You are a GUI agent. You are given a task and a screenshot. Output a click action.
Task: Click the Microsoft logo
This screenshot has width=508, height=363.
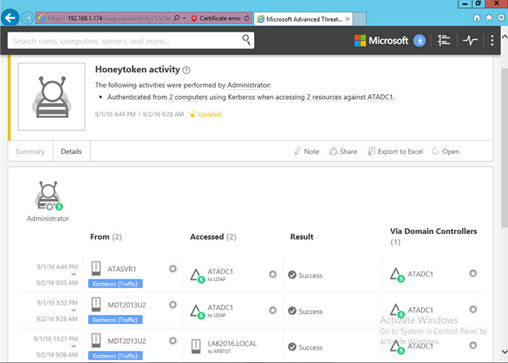click(381, 41)
